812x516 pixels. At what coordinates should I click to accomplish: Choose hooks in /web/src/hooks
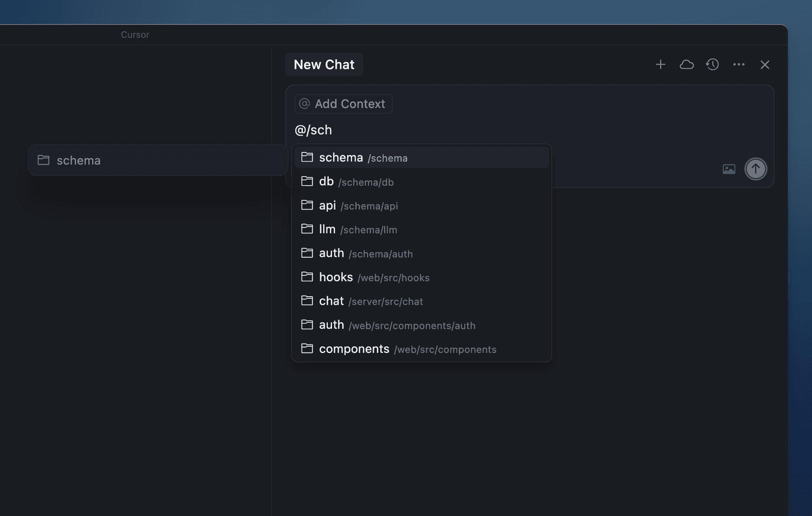(373, 277)
